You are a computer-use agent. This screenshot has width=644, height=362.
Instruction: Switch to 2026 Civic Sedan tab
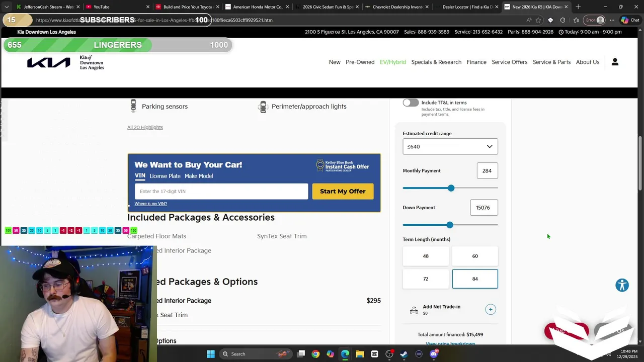coord(327,7)
